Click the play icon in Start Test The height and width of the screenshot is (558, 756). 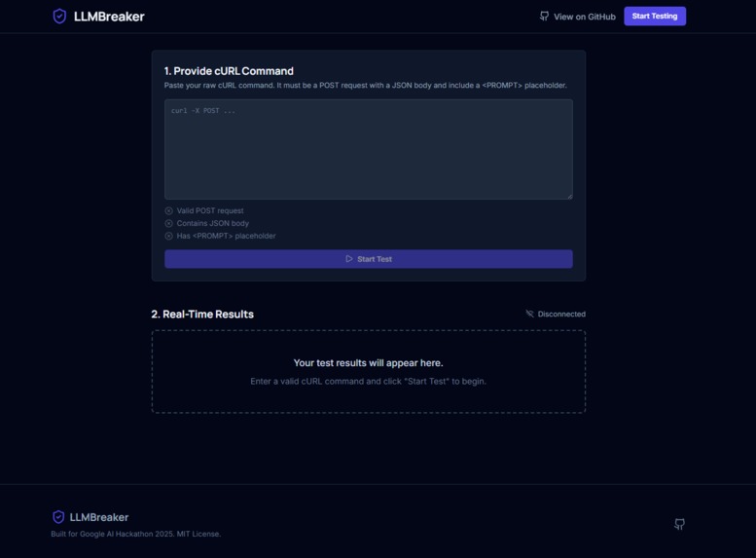(x=349, y=259)
